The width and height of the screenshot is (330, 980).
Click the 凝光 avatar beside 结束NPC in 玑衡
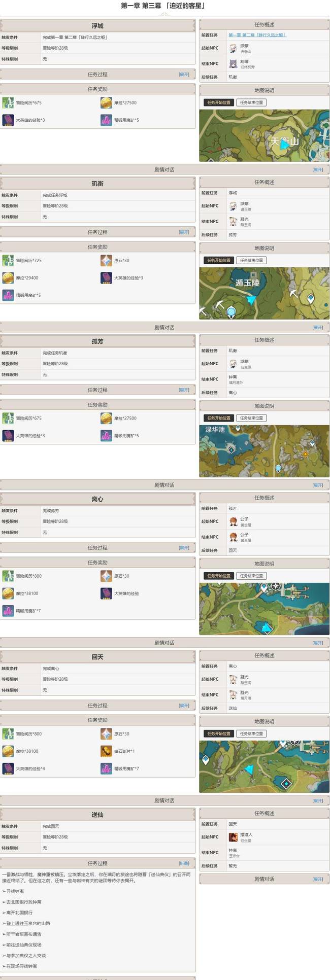tap(233, 222)
